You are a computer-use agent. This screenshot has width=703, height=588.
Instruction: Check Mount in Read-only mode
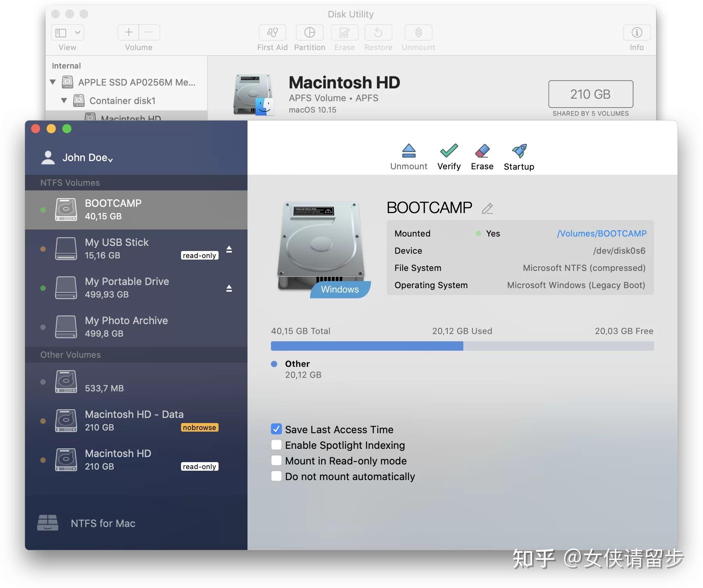[276, 461]
